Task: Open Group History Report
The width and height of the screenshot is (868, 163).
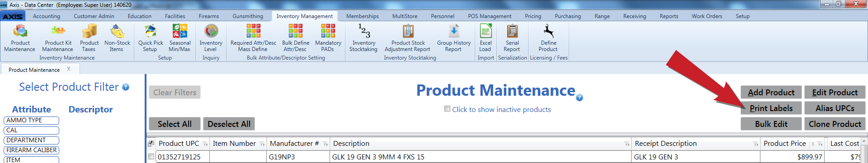Action: 453,38
